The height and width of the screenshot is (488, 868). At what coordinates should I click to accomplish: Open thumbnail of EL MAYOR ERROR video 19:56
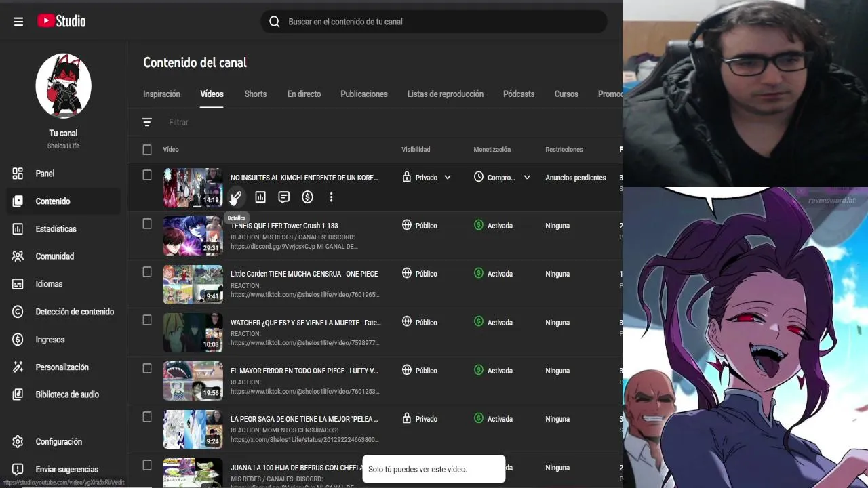[193, 381]
